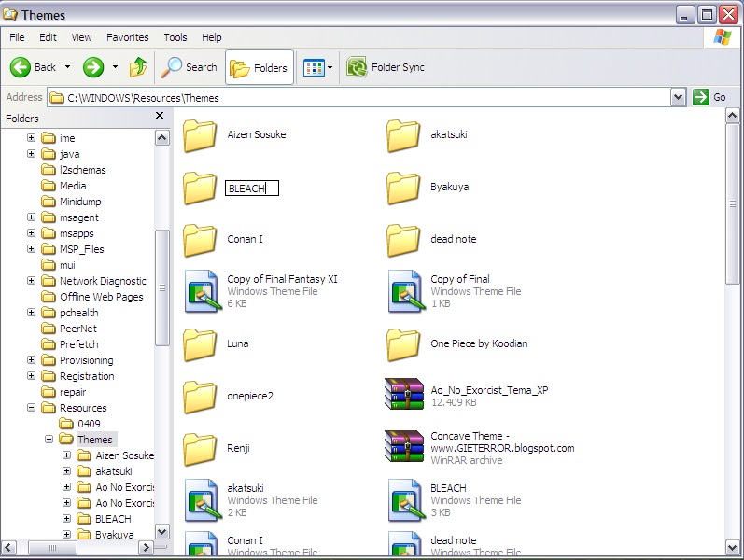Click the Folders horizontal scrollbar thumb
Image resolution: width=744 pixels, height=560 pixels.
point(52,548)
